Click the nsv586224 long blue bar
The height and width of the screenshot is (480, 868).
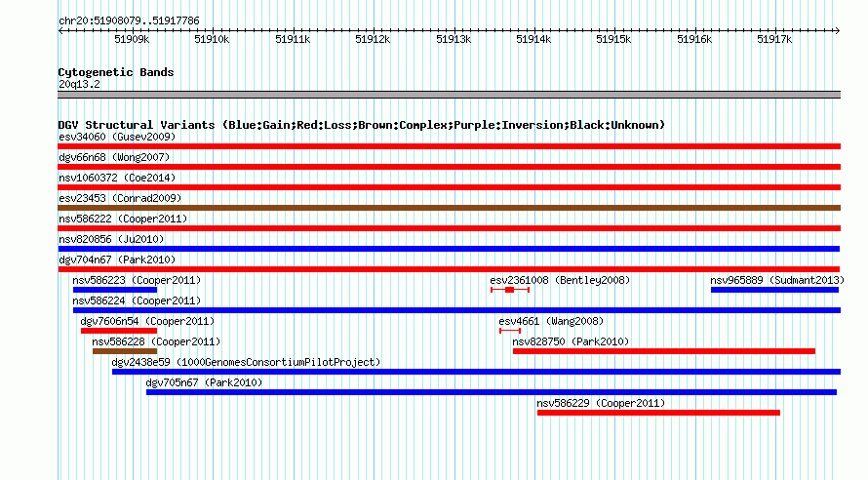click(456, 310)
